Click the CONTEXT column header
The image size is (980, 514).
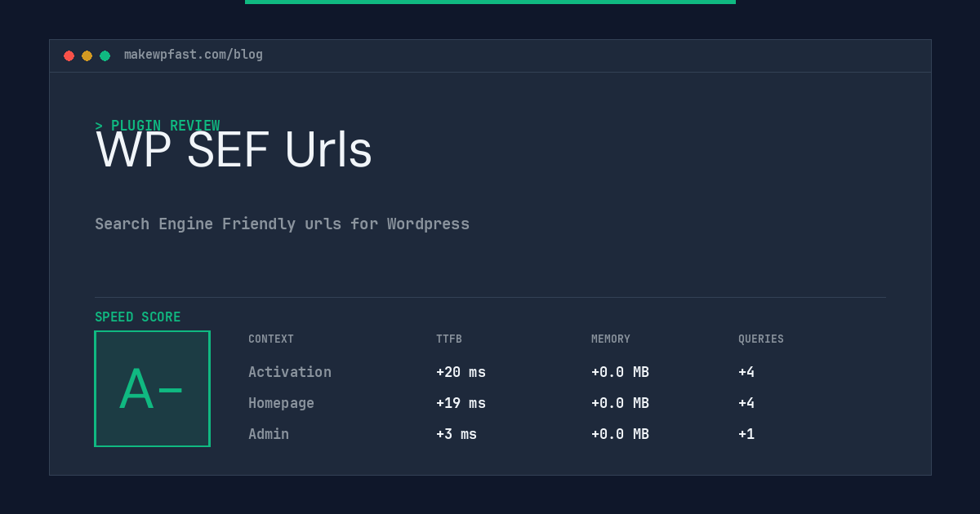tap(271, 339)
